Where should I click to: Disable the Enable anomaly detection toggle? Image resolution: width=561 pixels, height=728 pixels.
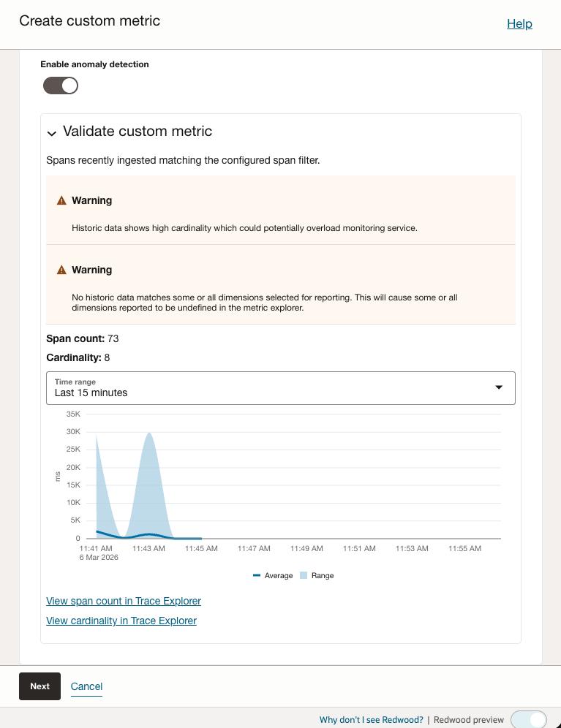[61, 86]
